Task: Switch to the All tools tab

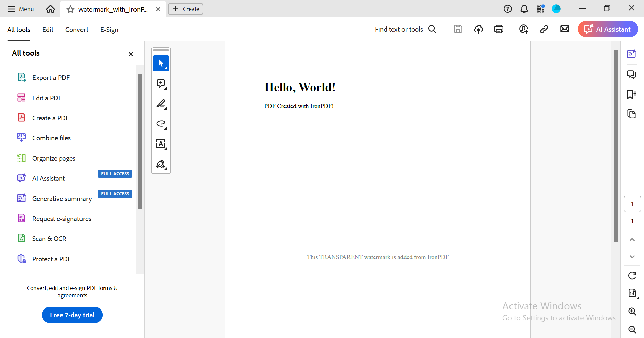Action: (19, 30)
